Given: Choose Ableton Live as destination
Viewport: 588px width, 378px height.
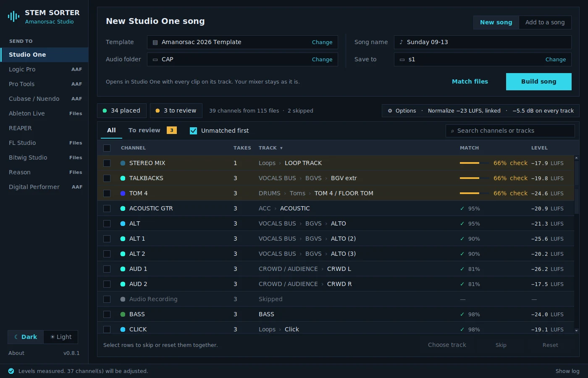Looking at the screenshot, I should 44,113.
